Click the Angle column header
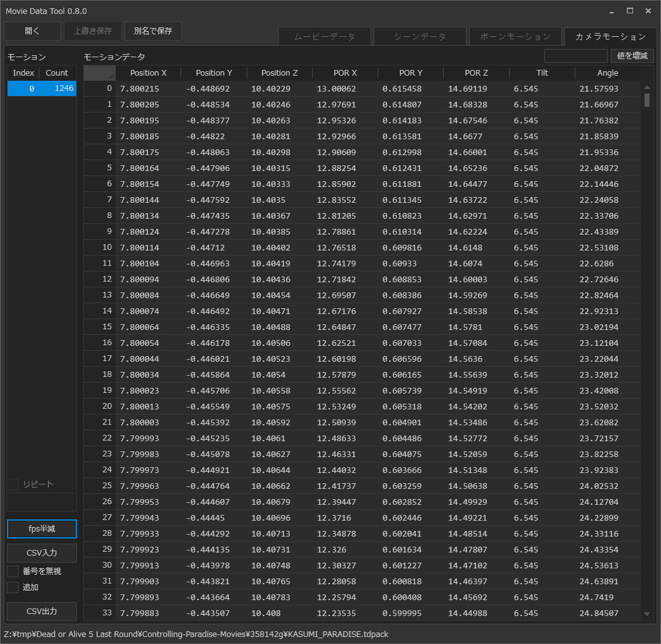This screenshot has height=644, width=661. (x=607, y=73)
